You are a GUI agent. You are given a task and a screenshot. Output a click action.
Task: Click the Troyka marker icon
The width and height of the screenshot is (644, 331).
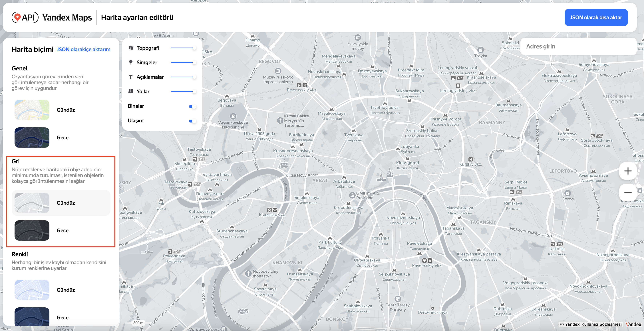pyautogui.click(x=480, y=50)
